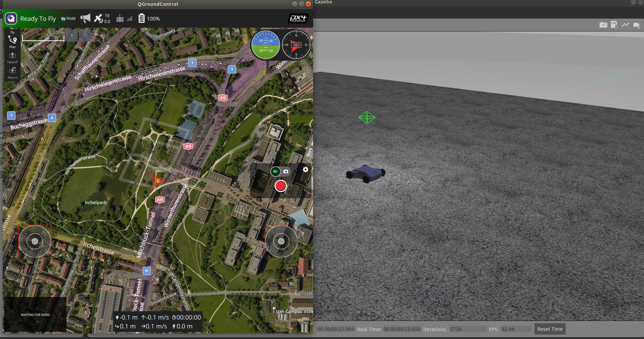Click the compass heading instrument
This screenshot has height=339, width=644.
296,45
